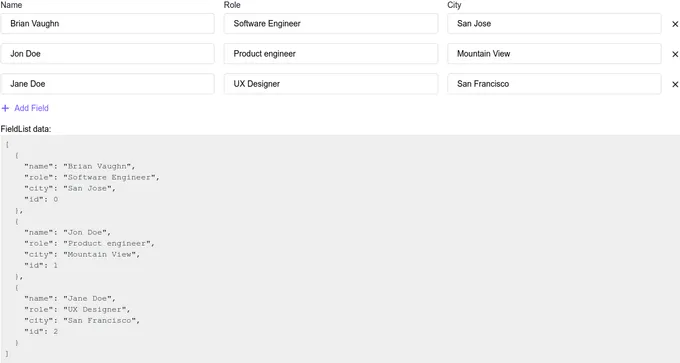The image size is (680, 363).
Task: Delete the Jon Doe row
Action: point(675,54)
